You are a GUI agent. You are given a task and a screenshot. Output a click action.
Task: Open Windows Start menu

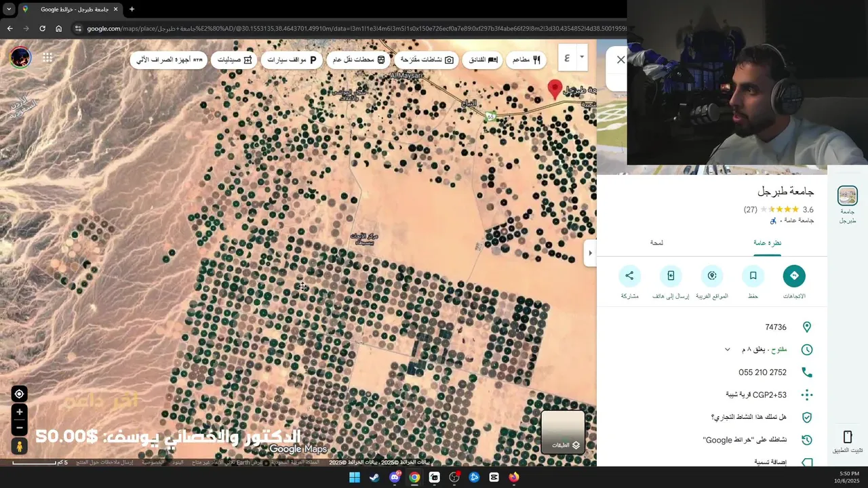(x=355, y=477)
